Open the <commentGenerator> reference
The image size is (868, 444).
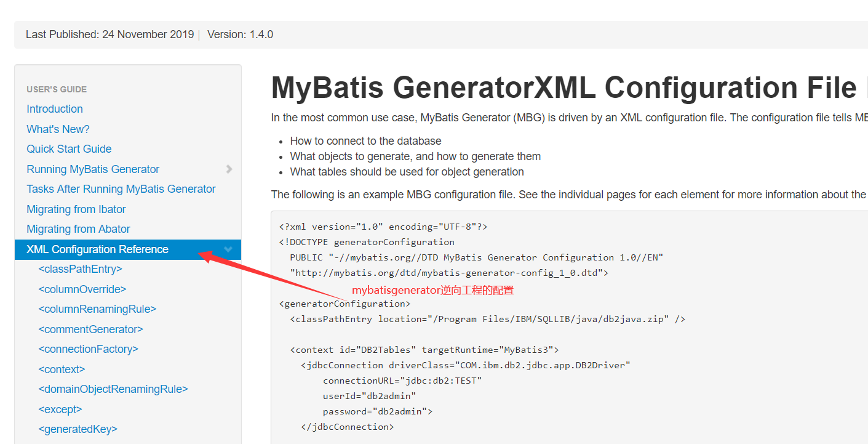click(x=90, y=329)
